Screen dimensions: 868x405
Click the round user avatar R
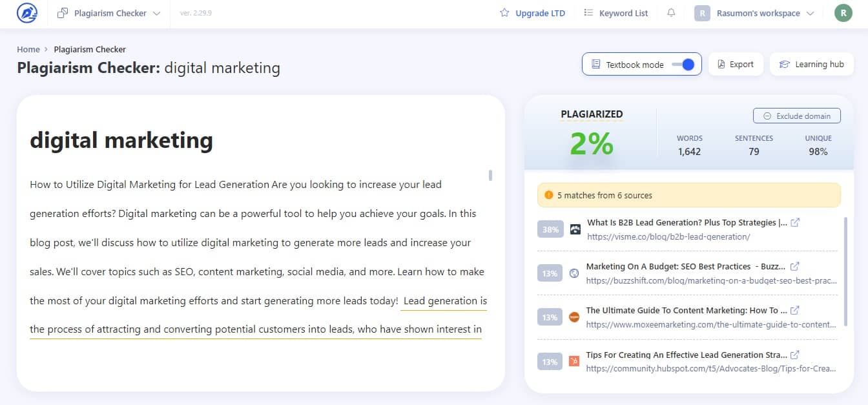pyautogui.click(x=843, y=13)
